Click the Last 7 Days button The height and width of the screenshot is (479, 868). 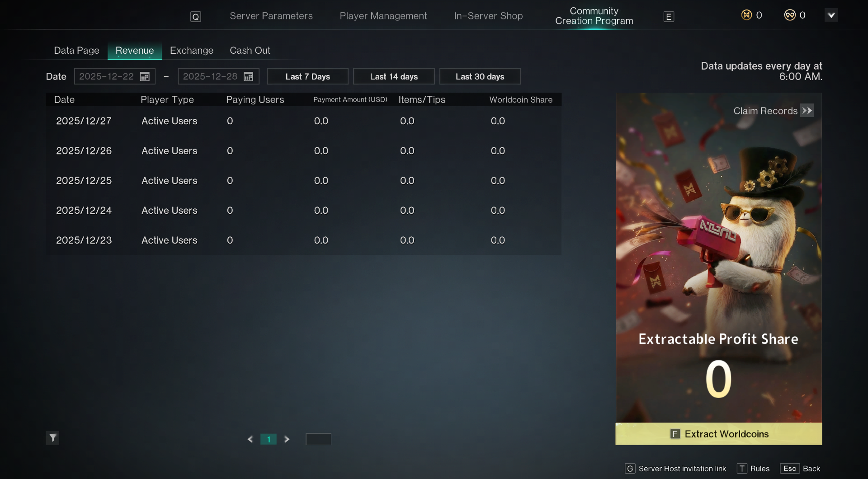[x=308, y=76]
